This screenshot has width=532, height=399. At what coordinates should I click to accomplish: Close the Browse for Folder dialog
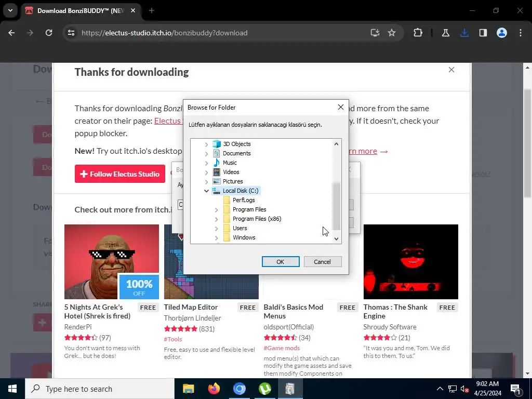pos(341,107)
